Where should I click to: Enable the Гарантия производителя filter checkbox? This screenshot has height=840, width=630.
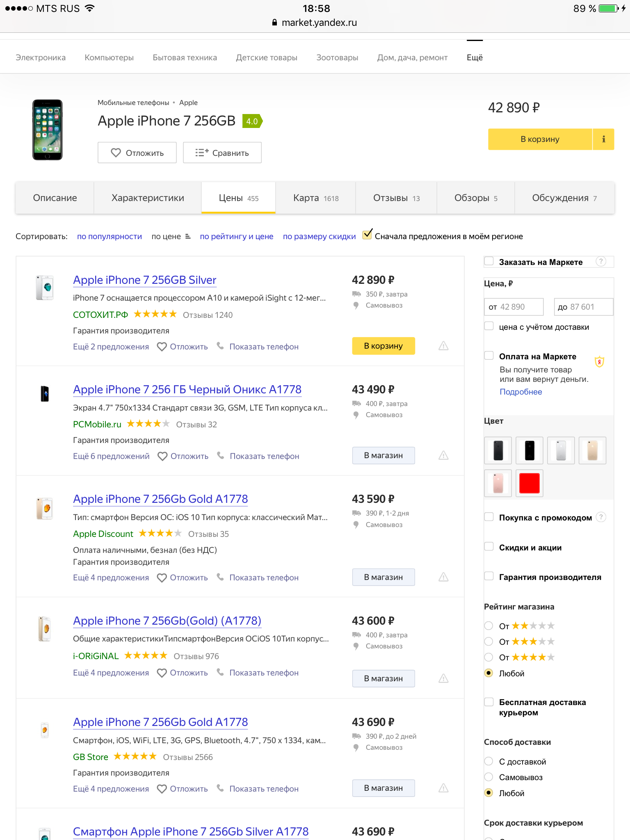(x=489, y=576)
